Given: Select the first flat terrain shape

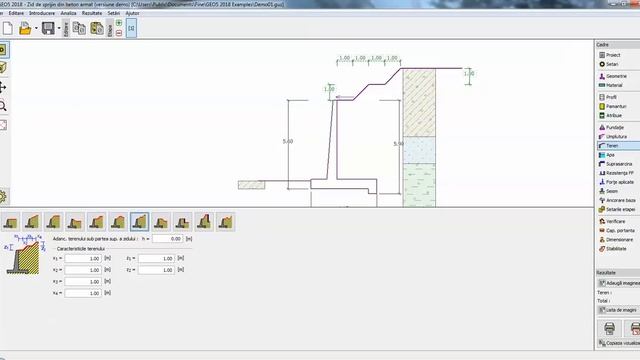Looking at the screenshot, I should pos(11,222).
